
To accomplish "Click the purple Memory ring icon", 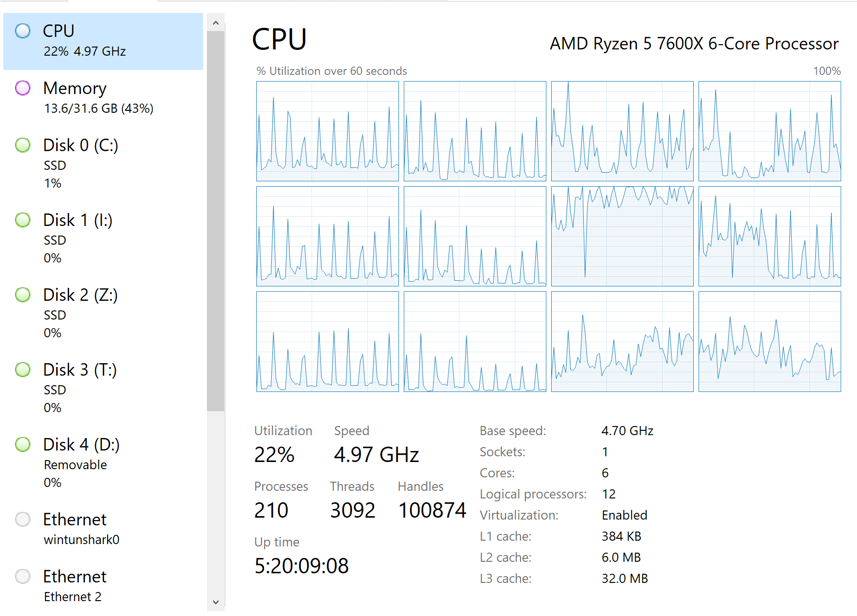I will [23, 88].
